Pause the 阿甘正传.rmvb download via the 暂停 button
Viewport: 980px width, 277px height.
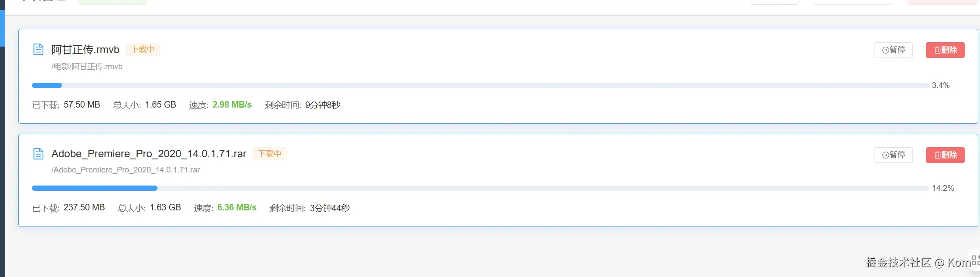[x=893, y=50]
